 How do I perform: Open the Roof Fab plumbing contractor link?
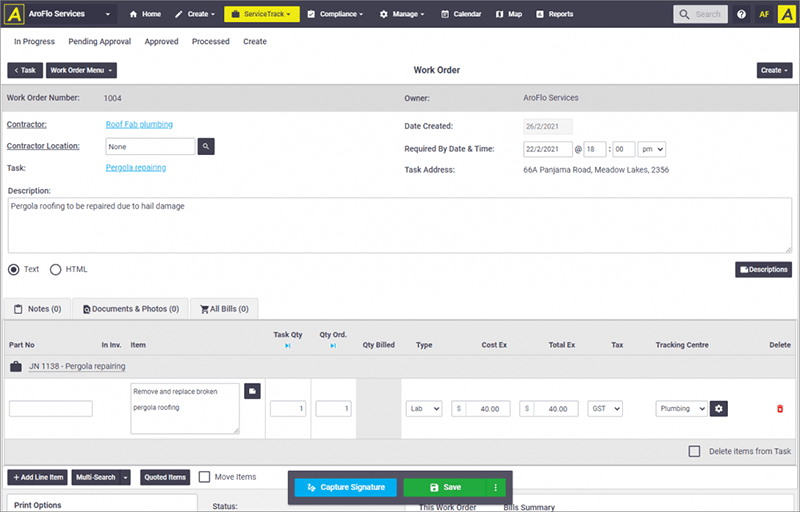pos(139,124)
